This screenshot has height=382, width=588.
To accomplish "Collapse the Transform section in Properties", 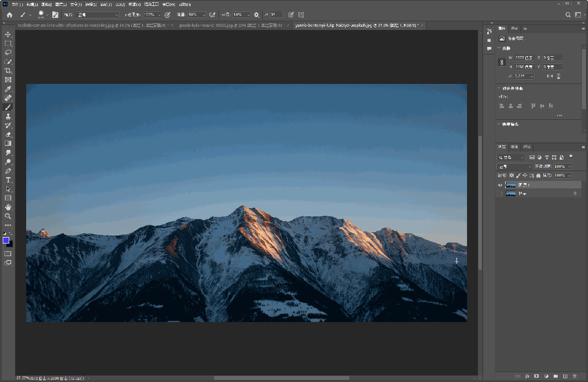I will (499, 48).
